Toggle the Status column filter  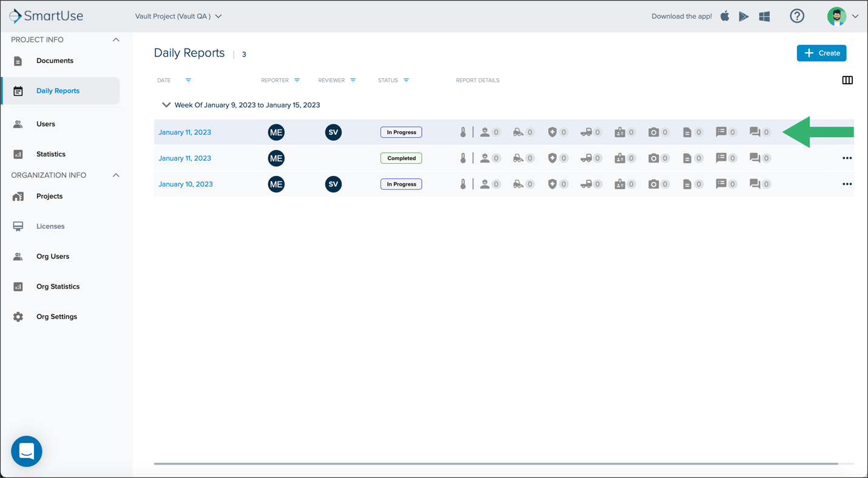click(406, 80)
